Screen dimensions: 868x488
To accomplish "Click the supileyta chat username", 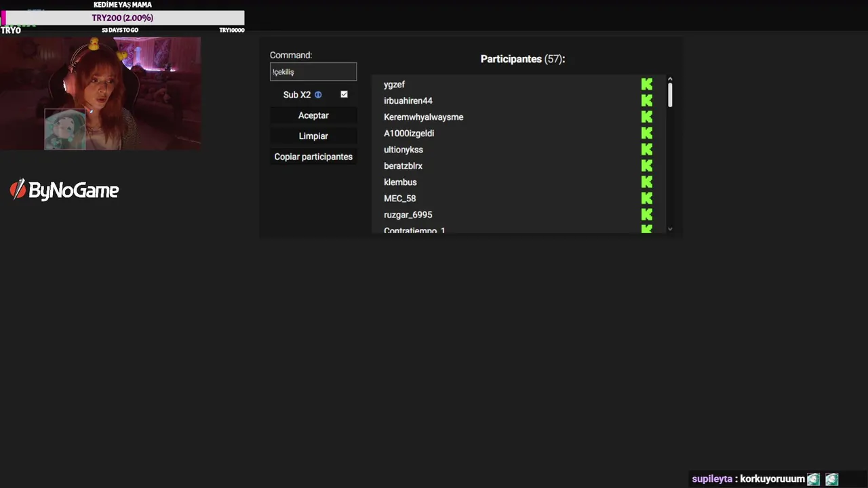I will (x=711, y=479).
